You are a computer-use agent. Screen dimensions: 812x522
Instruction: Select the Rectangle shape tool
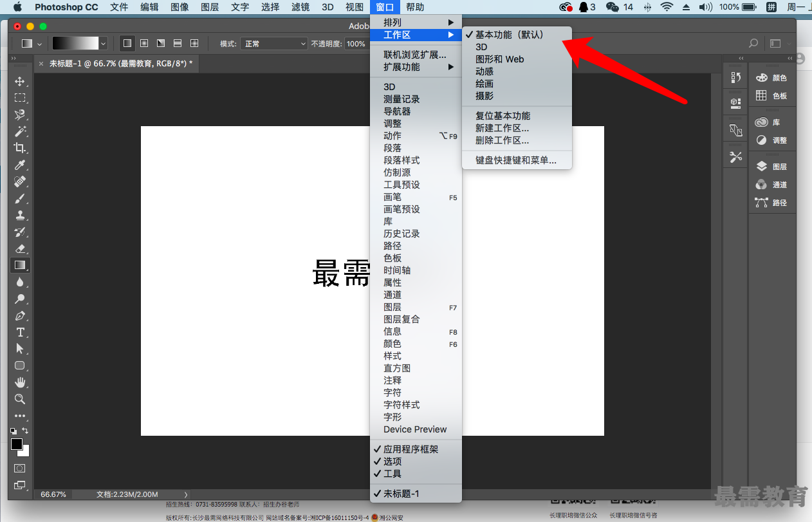click(x=20, y=366)
